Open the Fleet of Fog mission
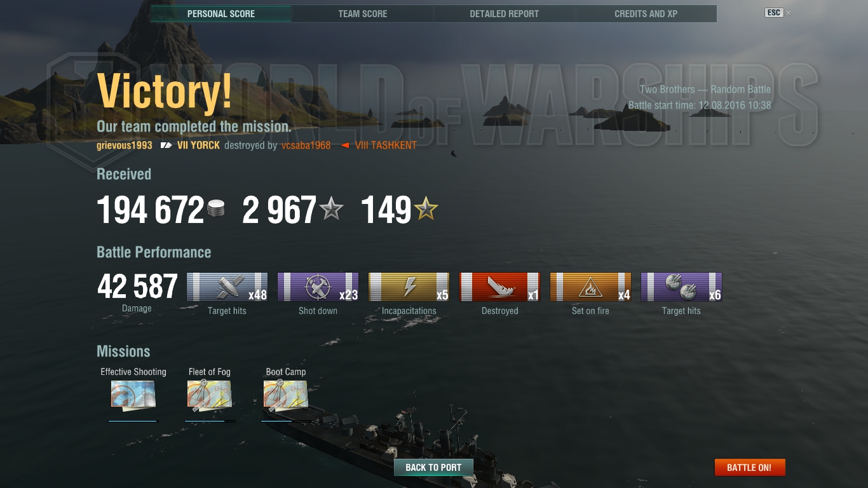 click(x=209, y=395)
